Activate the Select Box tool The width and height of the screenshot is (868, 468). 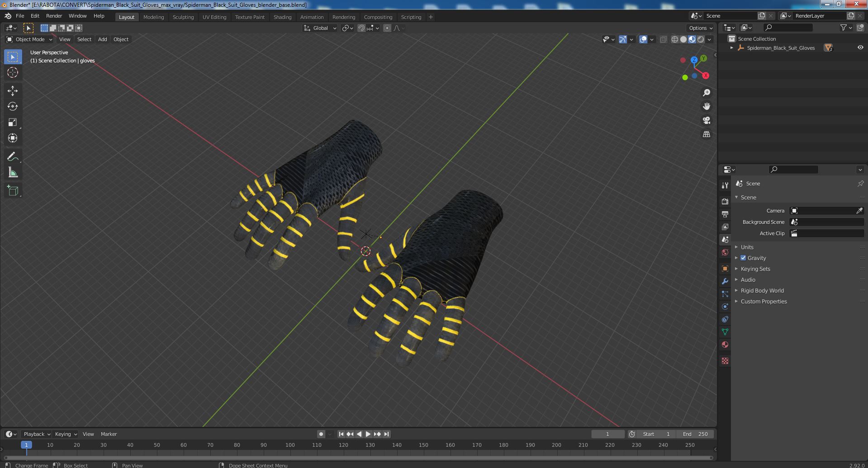coord(13,57)
